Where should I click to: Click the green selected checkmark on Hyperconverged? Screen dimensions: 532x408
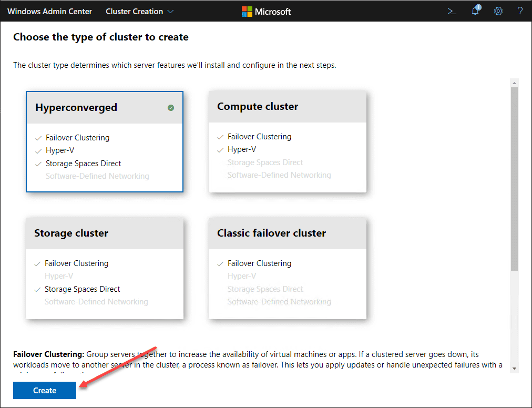tap(171, 108)
